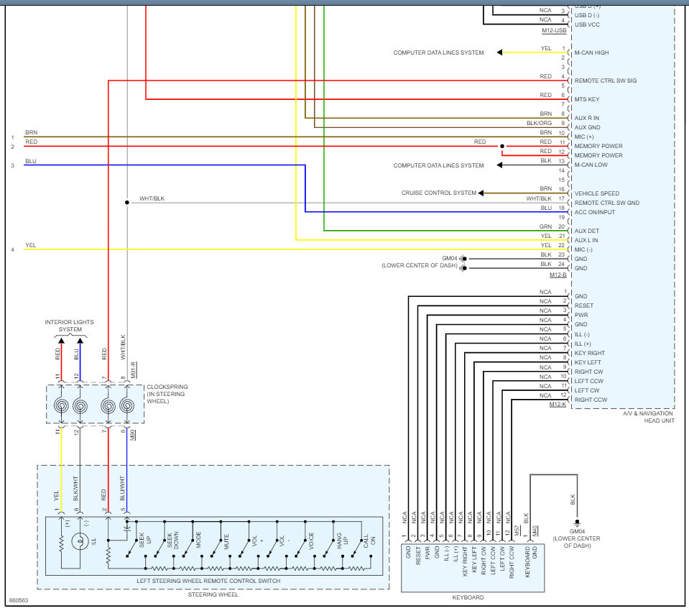The image size is (689, 616).
Task: Click the REMOTE CTRL SW GND label
Action: [x=607, y=203]
